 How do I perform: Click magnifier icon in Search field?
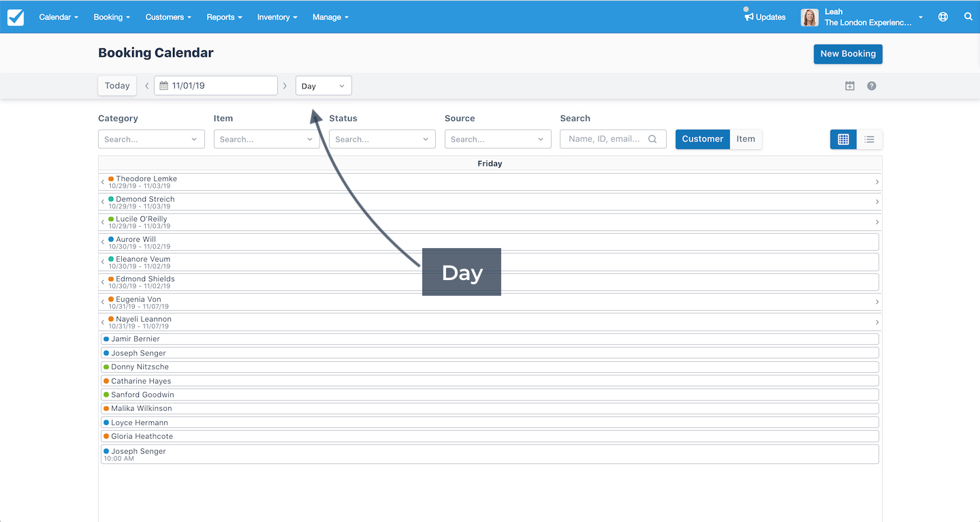[652, 139]
